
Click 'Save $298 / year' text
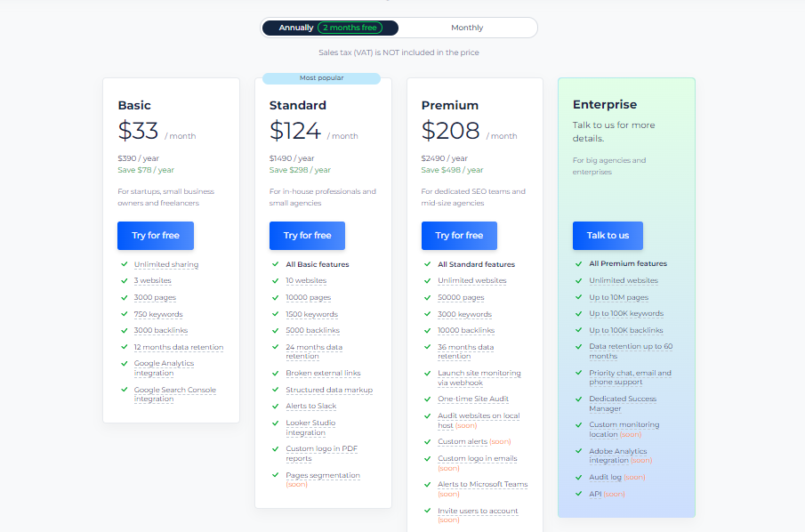pyautogui.click(x=300, y=170)
